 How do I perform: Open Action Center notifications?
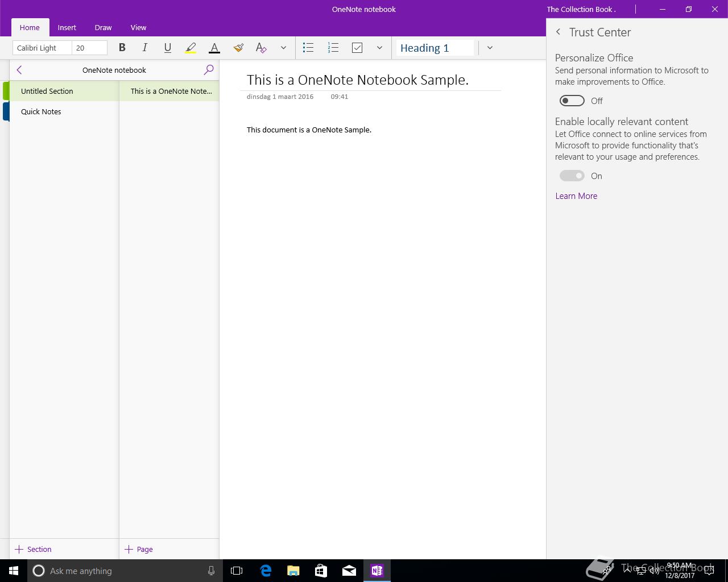click(709, 571)
